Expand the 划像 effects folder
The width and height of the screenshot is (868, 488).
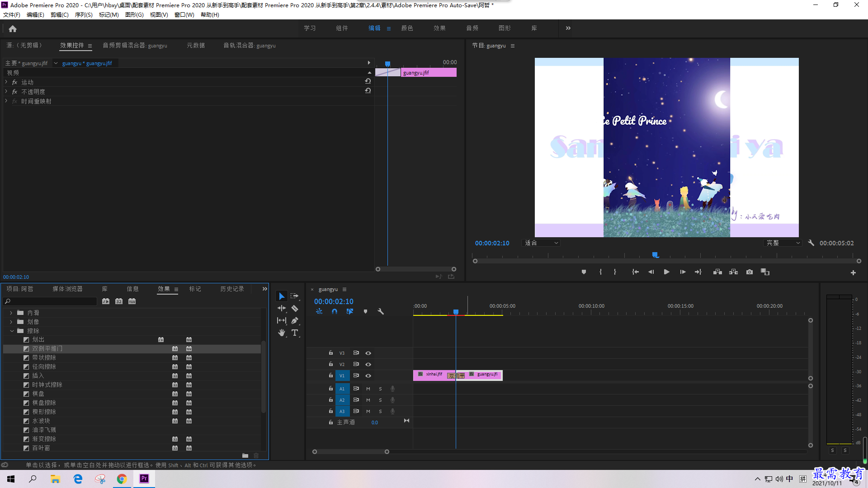12,322
